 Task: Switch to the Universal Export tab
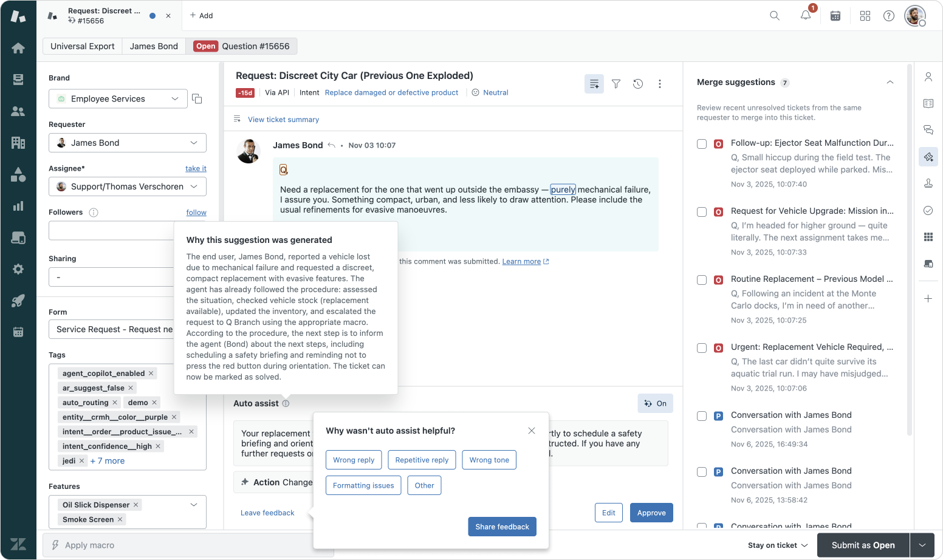83,46
